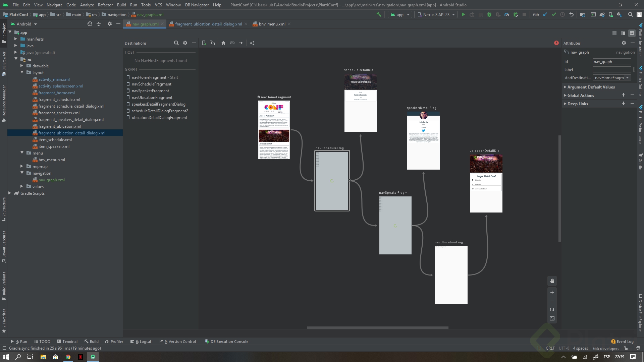This screenshot has height=362, width=644.
Task: Open the startDestination dropdown
Action: [x=627, y=77]
